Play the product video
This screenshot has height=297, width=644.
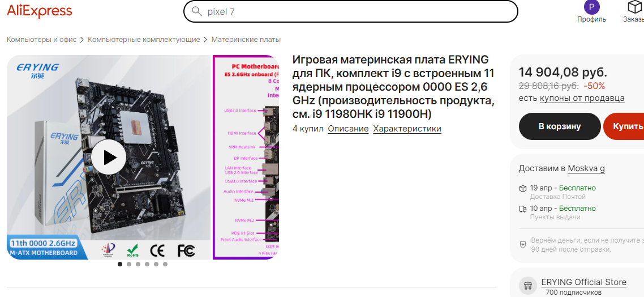109,157
